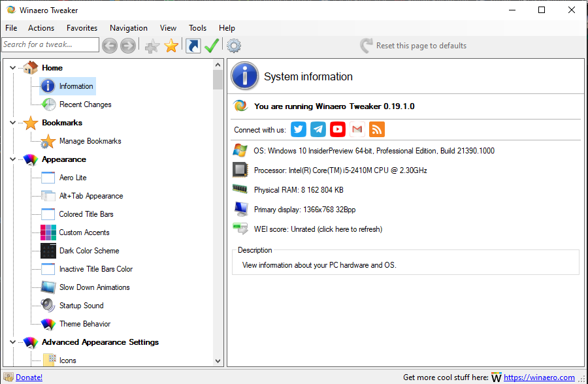This screenshot has height=384, width=588.
Task: Click the Slow Down Animations monitor icon
Action: pos(48,287)
